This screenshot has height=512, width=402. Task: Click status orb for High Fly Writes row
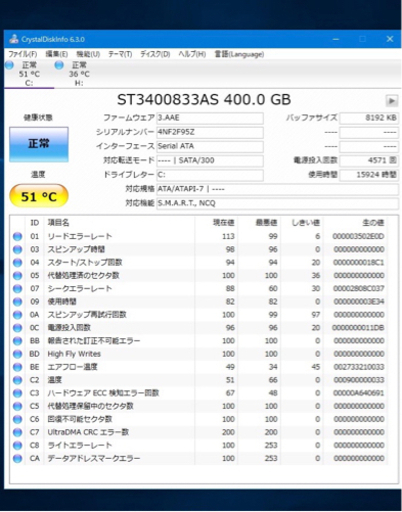point(17,354)
